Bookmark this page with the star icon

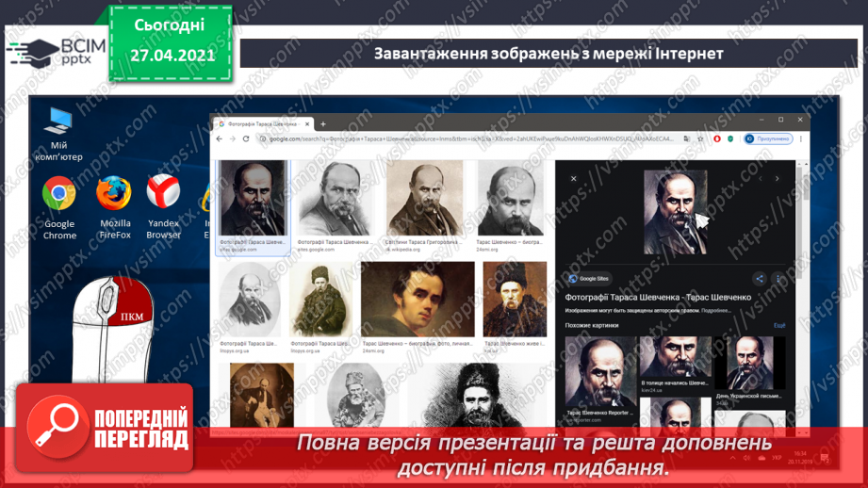pyautogui.click(x=700, y=138)
